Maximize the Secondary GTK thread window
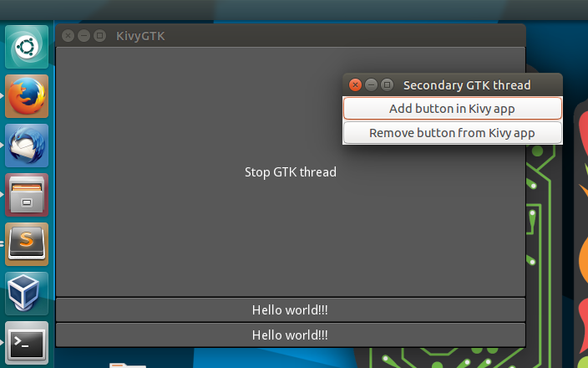The height and width of the screenshot is (368, 588). pos(387,84)
